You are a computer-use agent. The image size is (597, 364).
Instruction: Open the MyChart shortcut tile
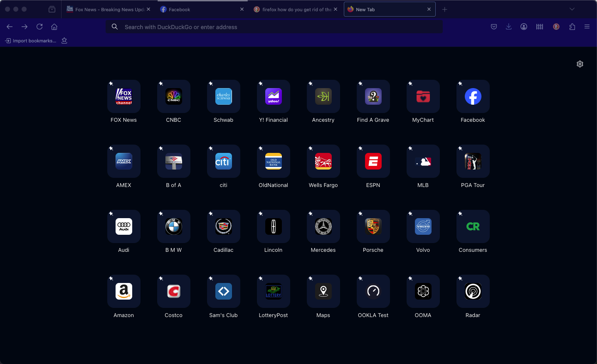423,96
